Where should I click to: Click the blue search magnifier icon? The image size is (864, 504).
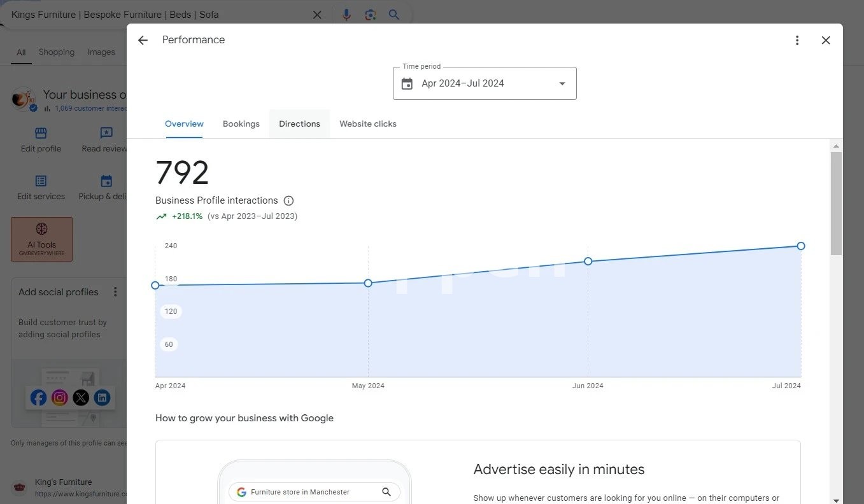(x=394, y=15)
